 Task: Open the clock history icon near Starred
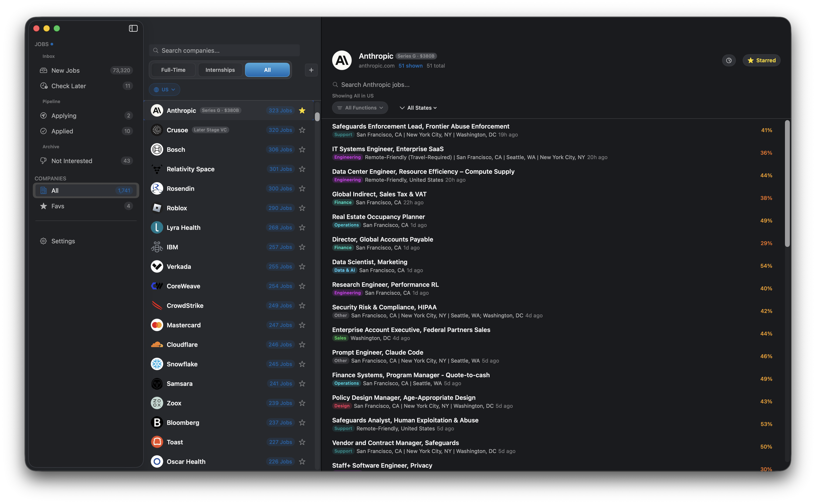click(729, 60)
